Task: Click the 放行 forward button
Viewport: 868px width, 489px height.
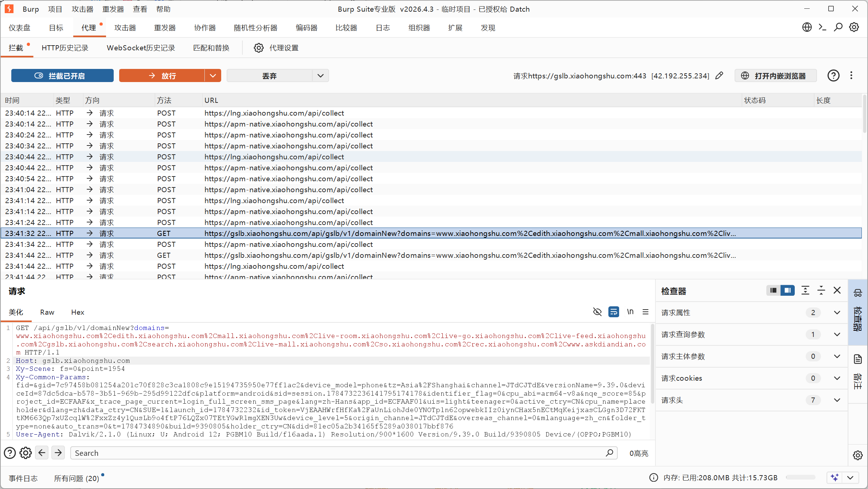Action: [x=162, y=75]
